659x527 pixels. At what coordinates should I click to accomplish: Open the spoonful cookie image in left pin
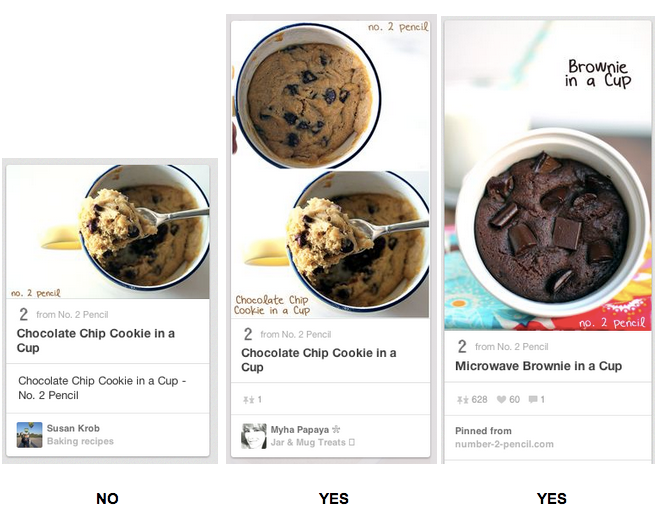pos(108,232)
